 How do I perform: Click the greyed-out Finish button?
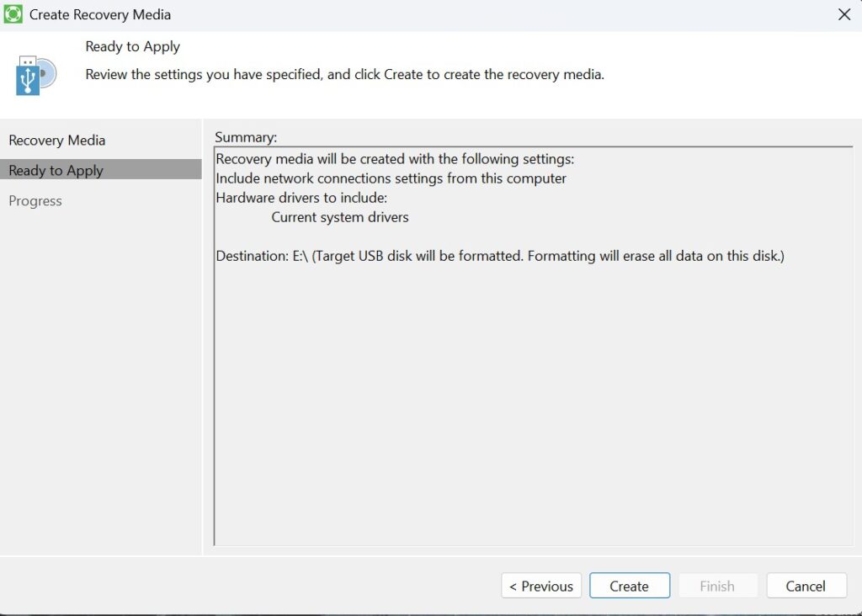coord(717,587)
